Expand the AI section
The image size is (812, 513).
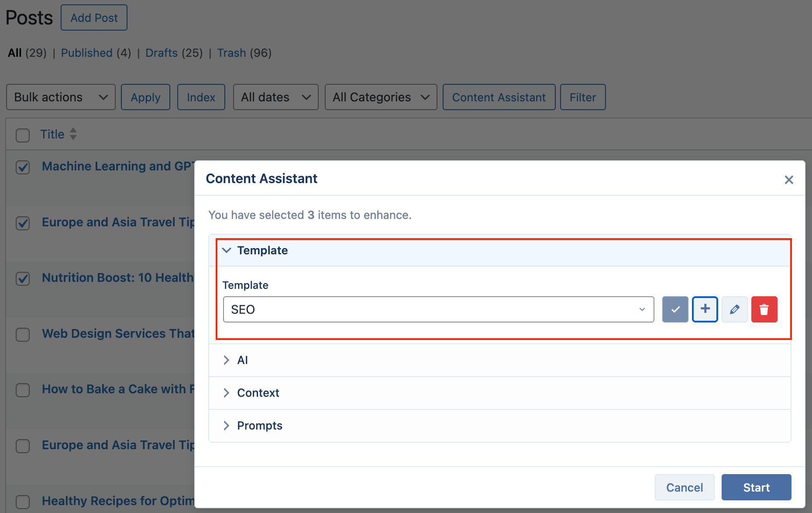[x=500, y=360]
